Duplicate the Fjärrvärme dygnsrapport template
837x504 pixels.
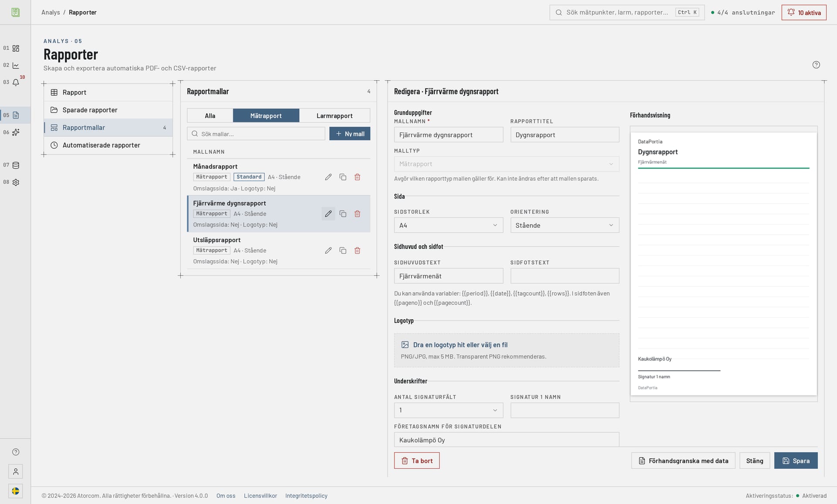[x=343, y=214]
